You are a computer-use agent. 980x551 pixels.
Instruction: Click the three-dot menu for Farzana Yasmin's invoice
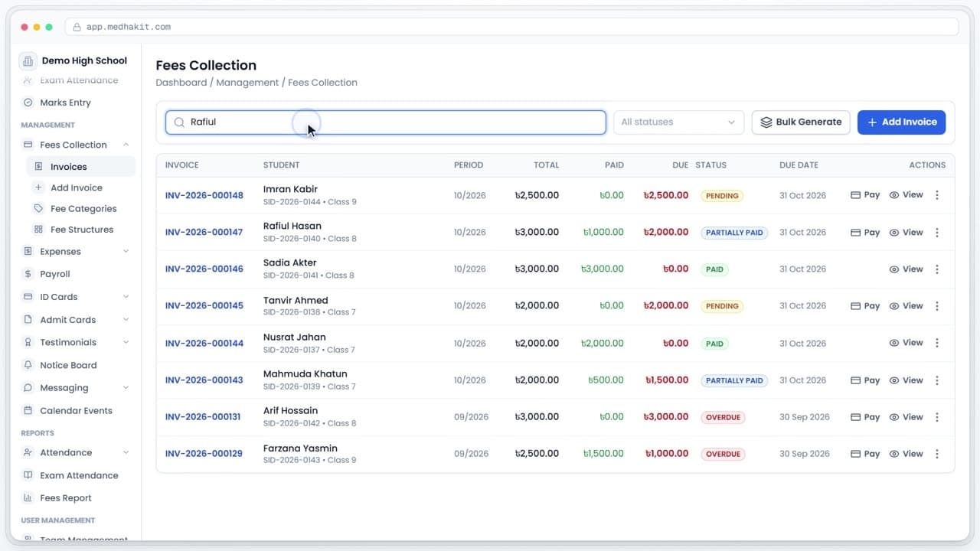[x=936, y=454]
